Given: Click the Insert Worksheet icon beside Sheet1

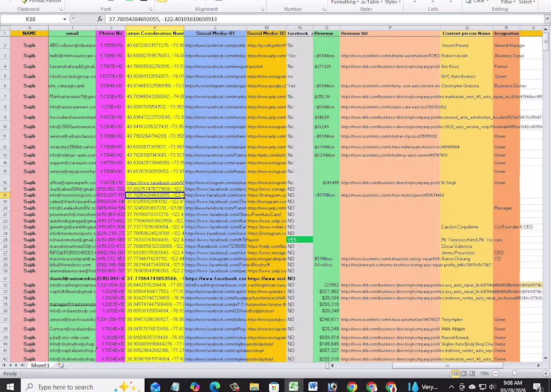Looking at the screenshot, I should click(x=61, y=365).
